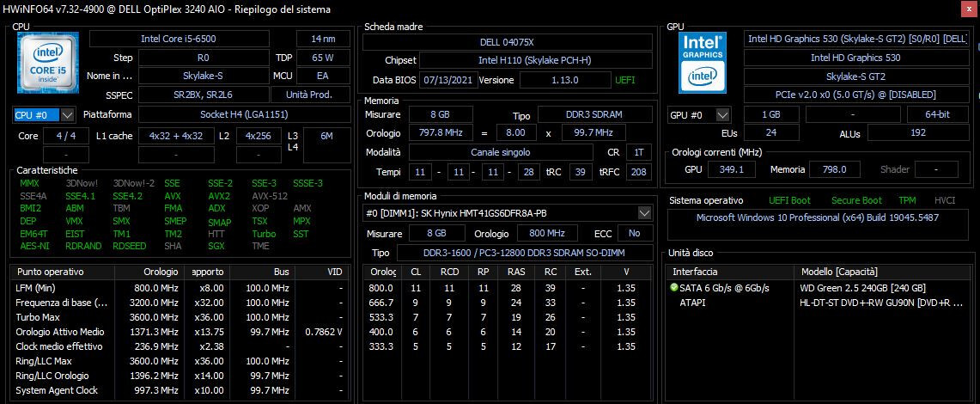Select the Turbo Max operating point row

(180, 317)
